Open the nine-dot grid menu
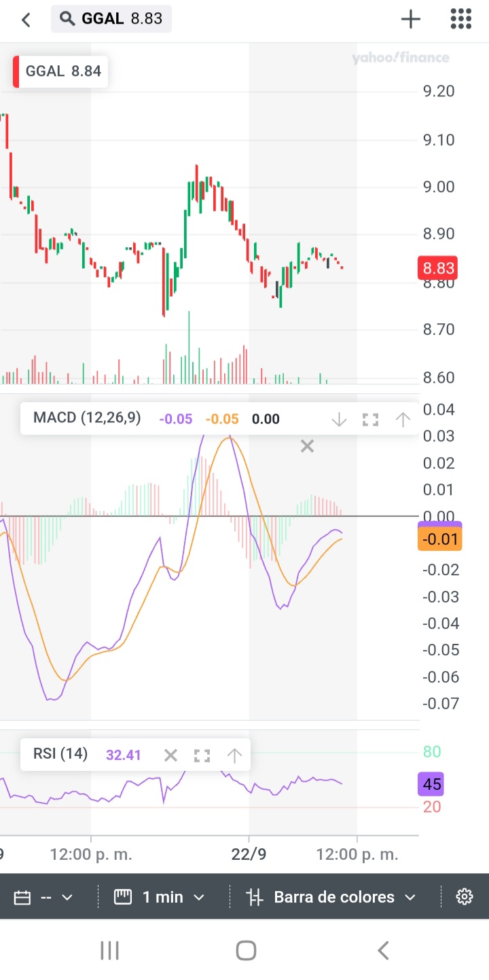The width and height of the screenshot is (489, 980). pos(461,19)
